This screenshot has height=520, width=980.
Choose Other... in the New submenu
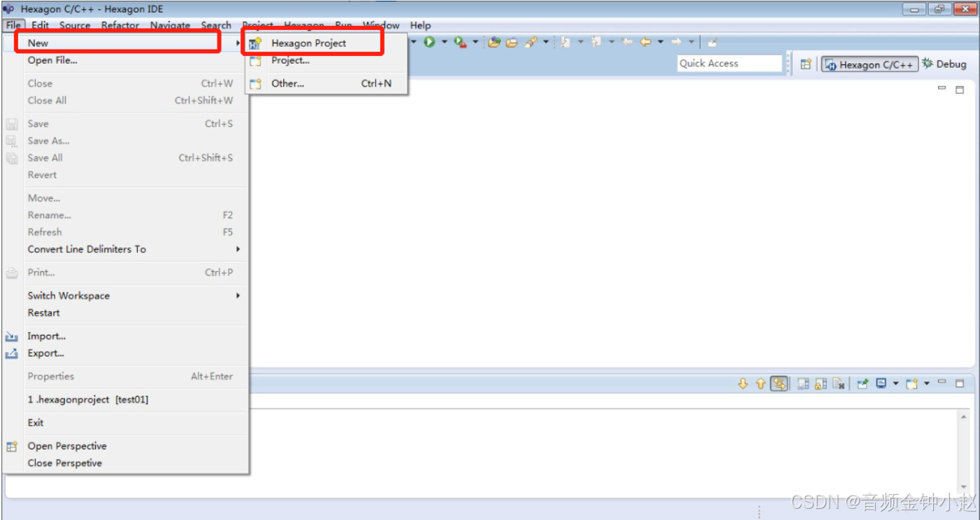[326, 83]
